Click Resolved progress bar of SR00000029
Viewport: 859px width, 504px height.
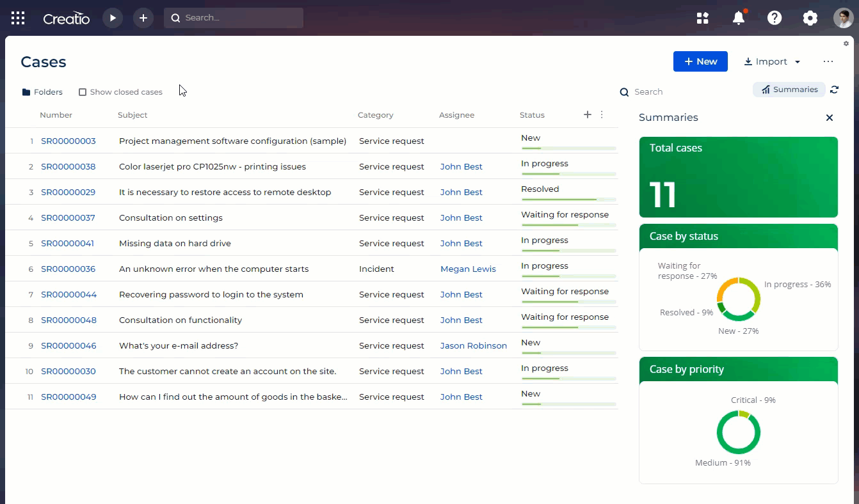569,200
